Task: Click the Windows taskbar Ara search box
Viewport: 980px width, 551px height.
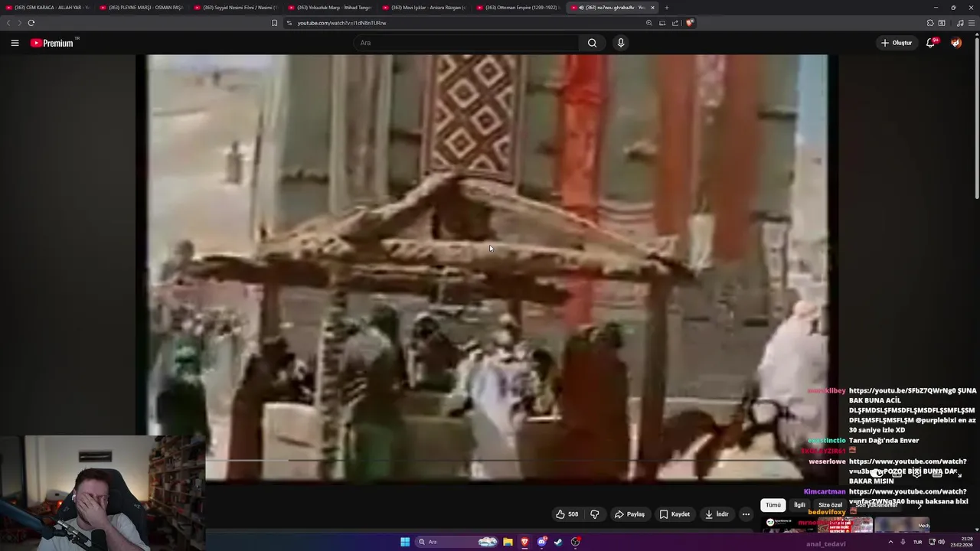Action: (x=457, y=542)
